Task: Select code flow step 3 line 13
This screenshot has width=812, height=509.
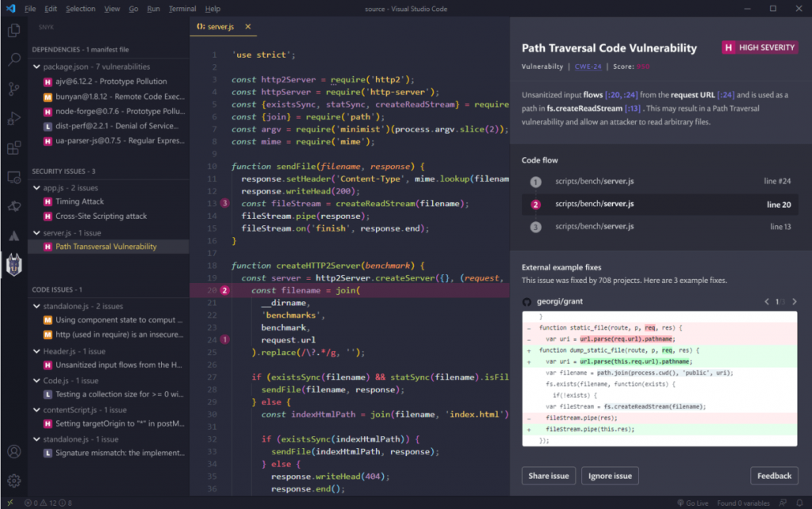Action: [660, 227]
